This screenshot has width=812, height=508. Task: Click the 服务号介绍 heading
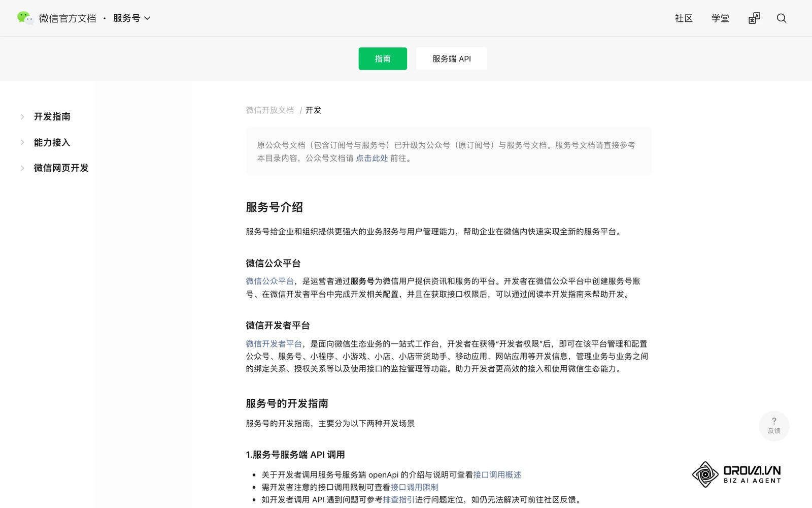(x=275, y=207)
